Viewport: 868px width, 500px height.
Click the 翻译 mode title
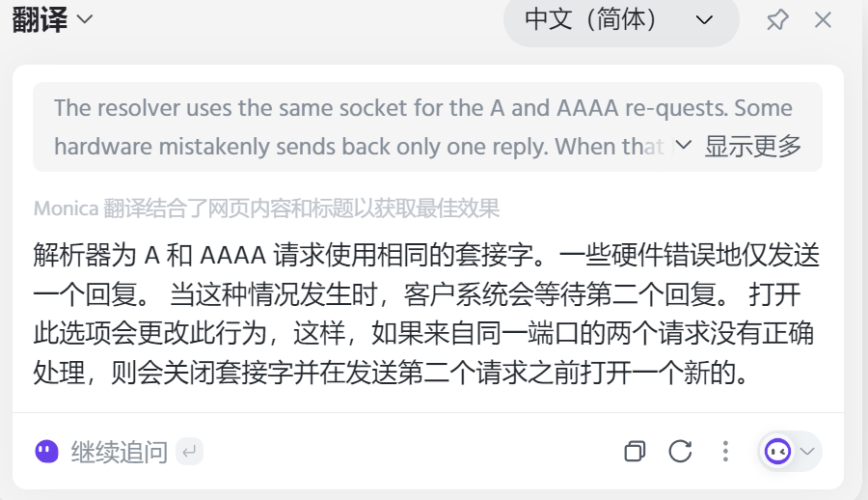click(40, 20)
